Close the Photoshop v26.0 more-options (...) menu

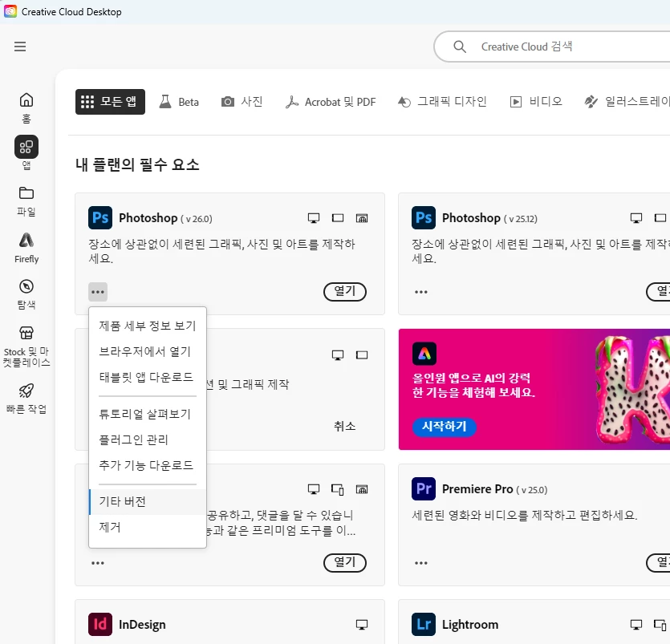(x=98, y=292)
